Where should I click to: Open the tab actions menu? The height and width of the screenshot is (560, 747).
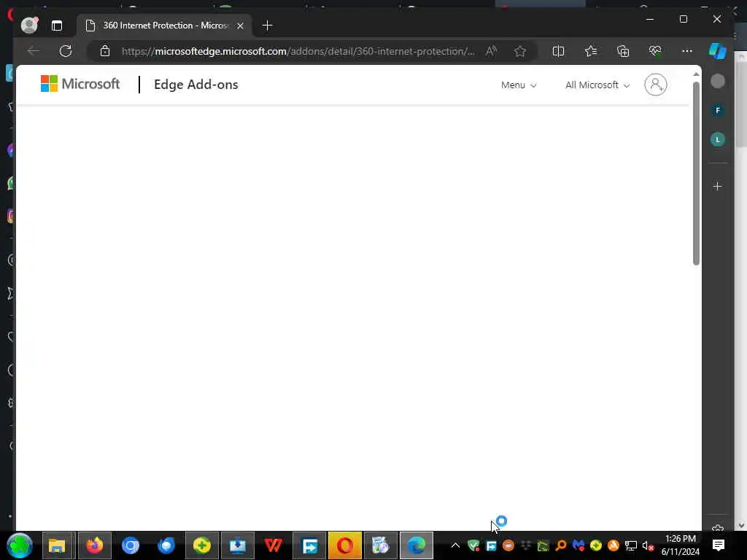point(57,26)
